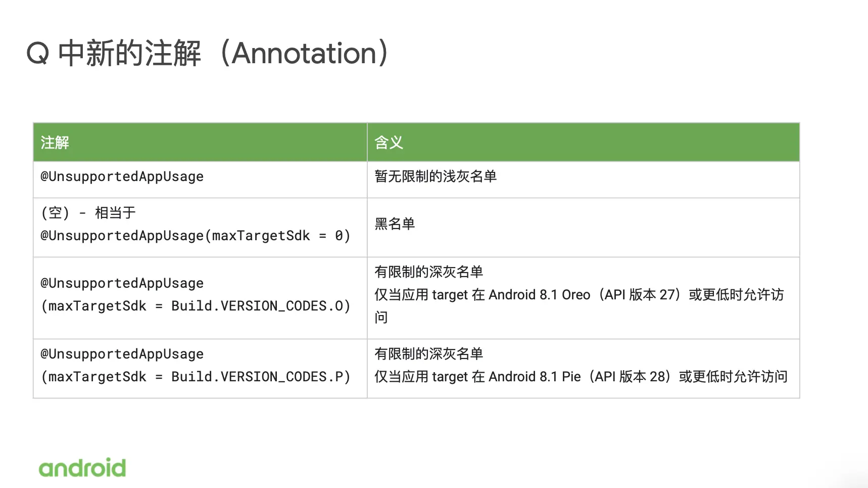The width and height of the screenshot is (868, 488).
Task: Click '@UnsupportedAppUsage(maxTargetSdk = 0)' text
Action: (195, 236)
